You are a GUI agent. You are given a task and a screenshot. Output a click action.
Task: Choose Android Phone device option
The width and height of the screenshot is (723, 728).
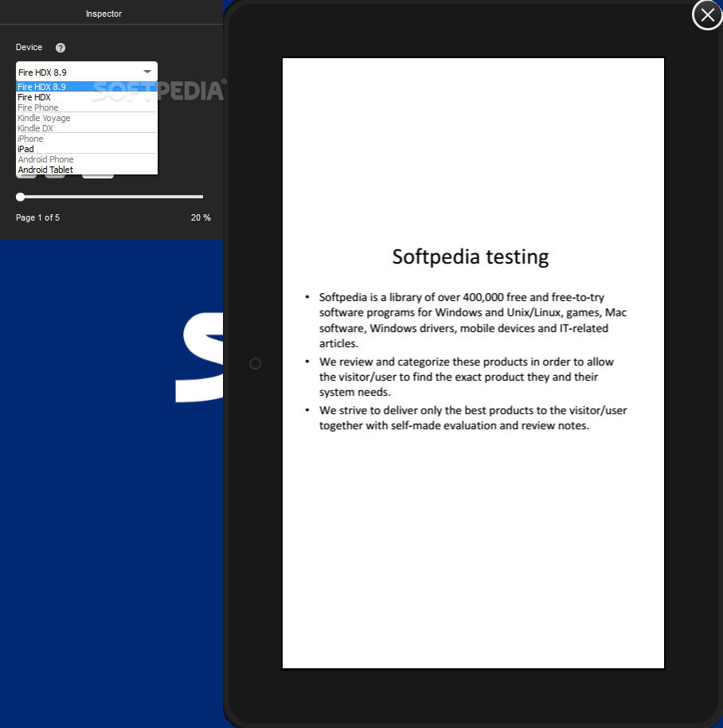87,159
